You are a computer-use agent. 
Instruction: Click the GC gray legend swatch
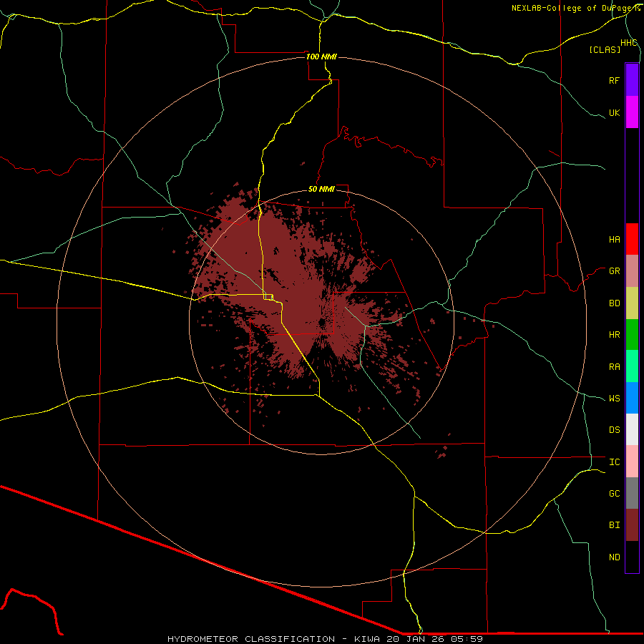tap(632, 493)
